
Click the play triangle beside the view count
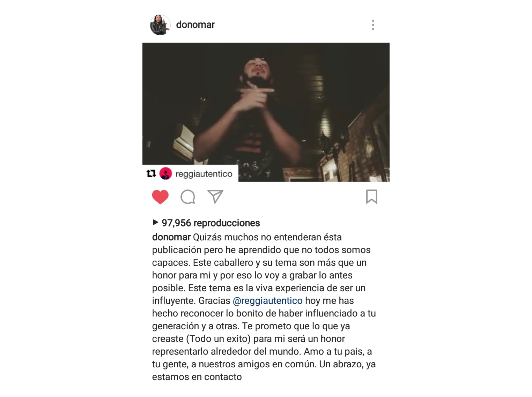(156, 222)
